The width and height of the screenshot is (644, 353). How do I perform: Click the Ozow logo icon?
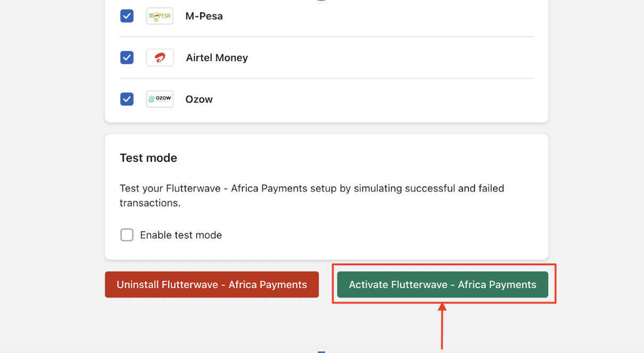[x=160, y=99]
